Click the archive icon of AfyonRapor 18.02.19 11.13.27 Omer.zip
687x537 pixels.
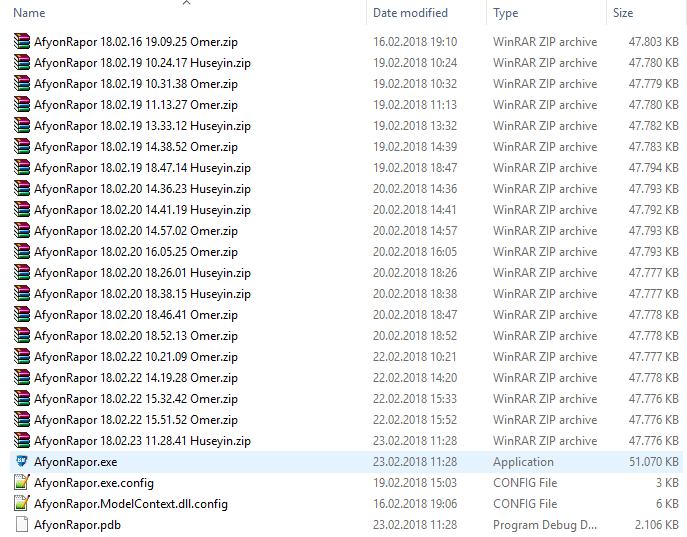[21, 104]
